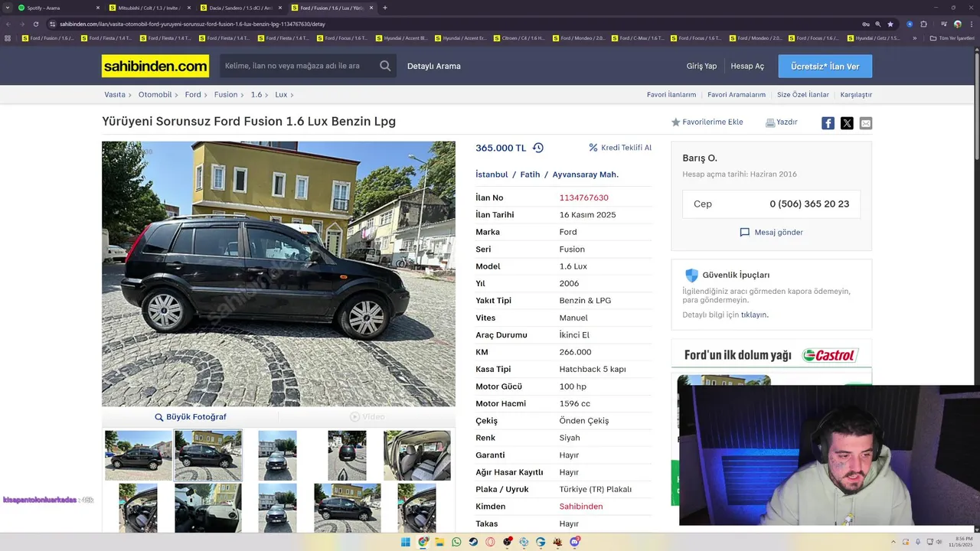Open the Windows Start menu

[406, 542]
